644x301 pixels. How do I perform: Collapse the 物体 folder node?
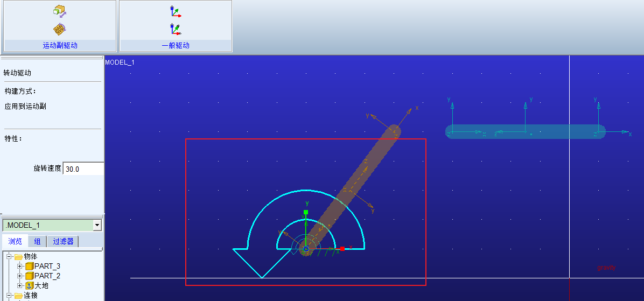[9, 257]
